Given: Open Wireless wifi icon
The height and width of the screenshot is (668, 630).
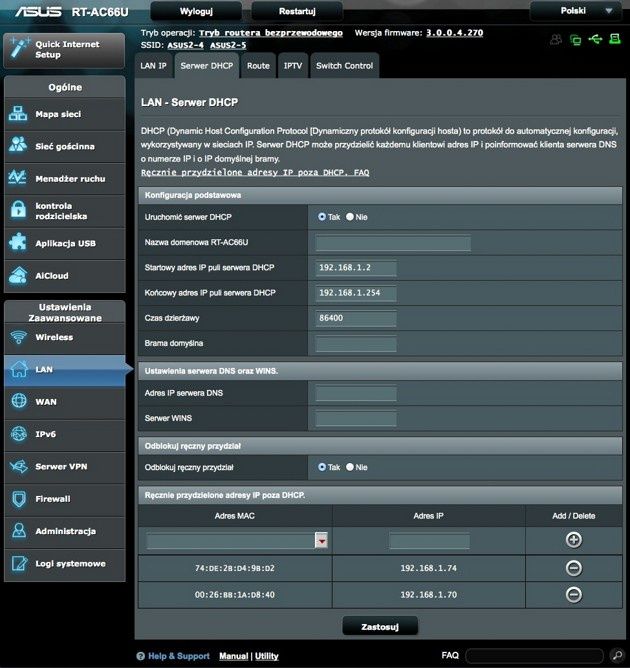Looking at the screenshot, I should (18, 337).
